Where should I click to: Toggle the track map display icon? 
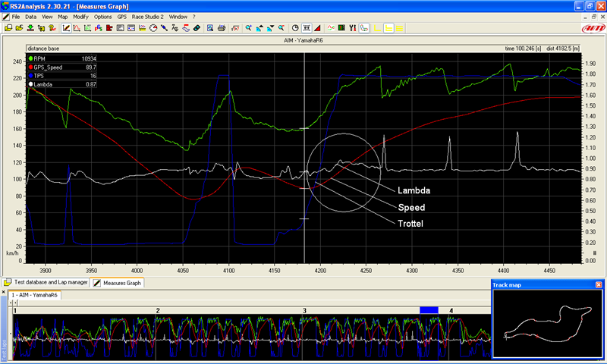point(364,28)
